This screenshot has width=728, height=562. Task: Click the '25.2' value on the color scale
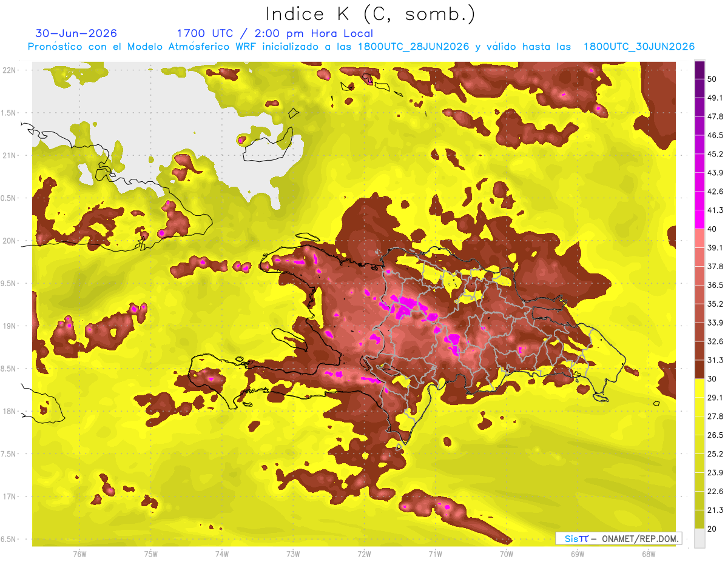point(716,454)
